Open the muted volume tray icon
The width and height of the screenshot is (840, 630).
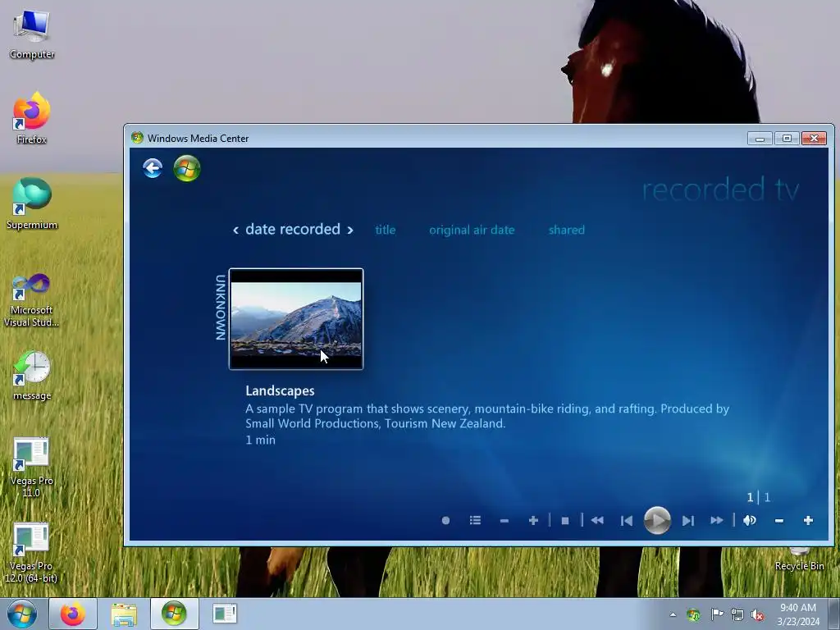757,615
